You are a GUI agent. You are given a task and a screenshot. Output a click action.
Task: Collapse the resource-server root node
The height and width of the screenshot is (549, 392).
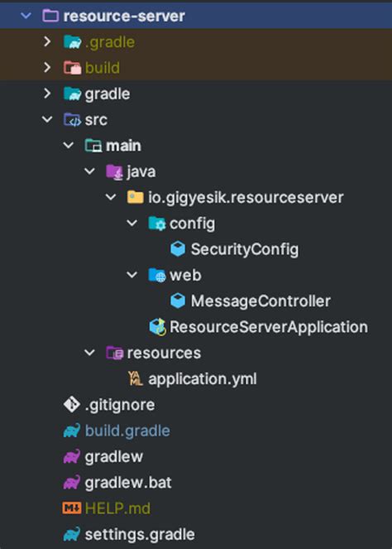click(x=26, y=16)
